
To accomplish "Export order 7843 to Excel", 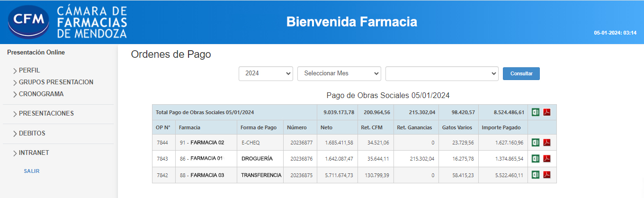I will click(x=536, y=159).
